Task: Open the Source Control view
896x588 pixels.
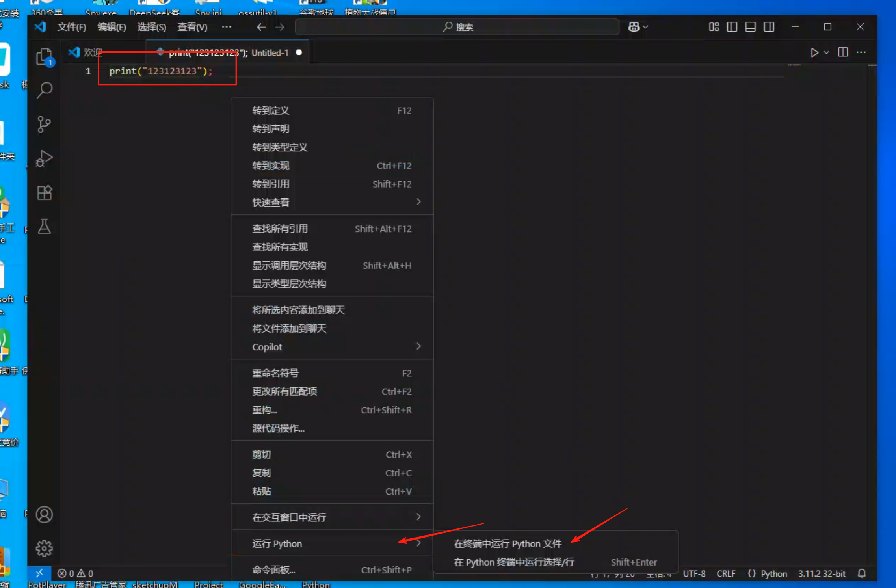Action: [x=44, y=125]
